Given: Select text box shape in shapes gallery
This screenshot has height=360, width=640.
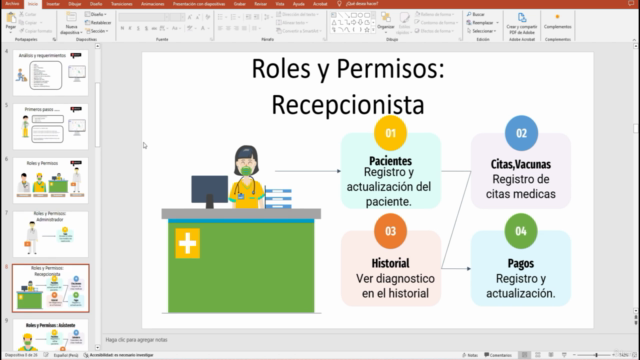Looking at the screenshot, I should click(x=334, y=15).
